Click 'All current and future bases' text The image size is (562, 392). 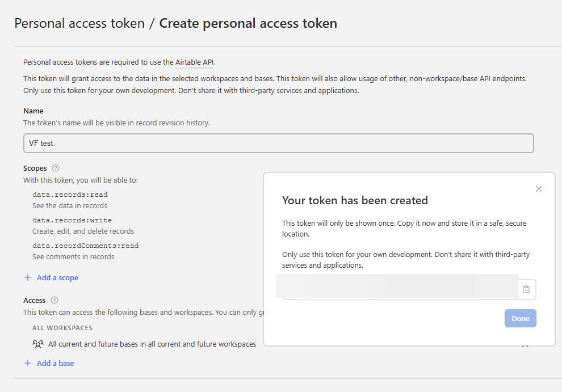152,344
